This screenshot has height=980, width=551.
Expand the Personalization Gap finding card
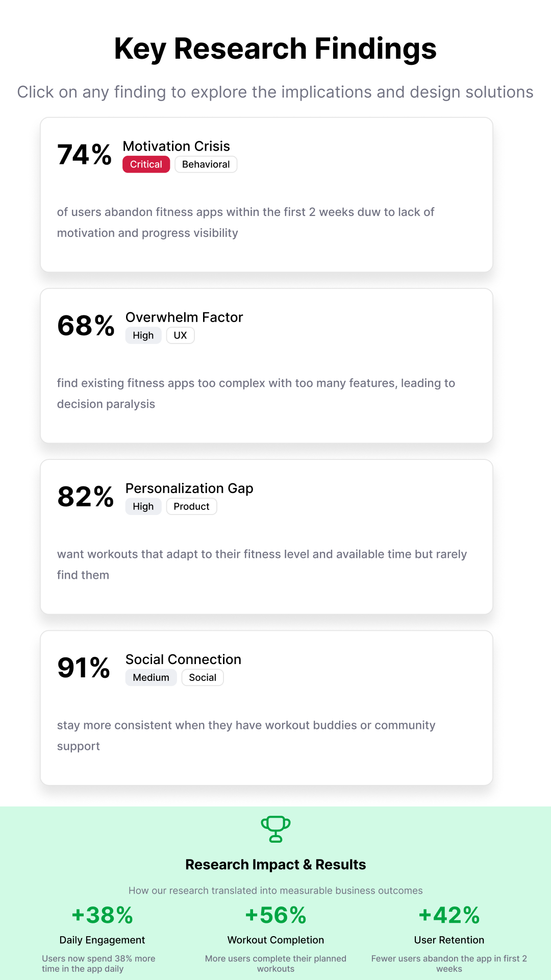266,536
